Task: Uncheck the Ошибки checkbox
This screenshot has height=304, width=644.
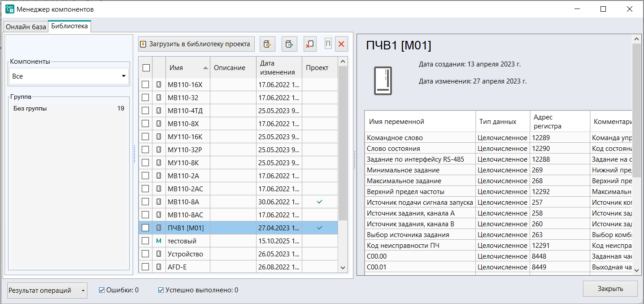Action: (x=102, y=290)
